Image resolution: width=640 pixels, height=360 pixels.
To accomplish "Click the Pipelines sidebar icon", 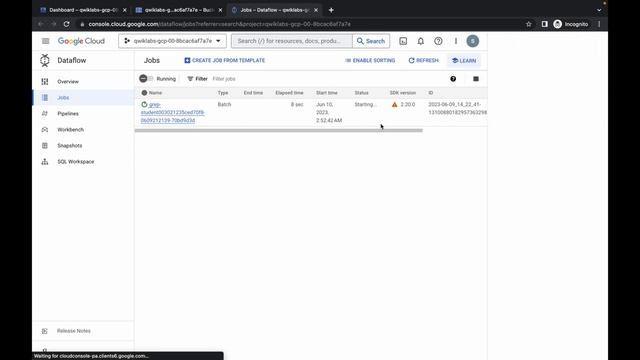I will click(x=45, y=113).
